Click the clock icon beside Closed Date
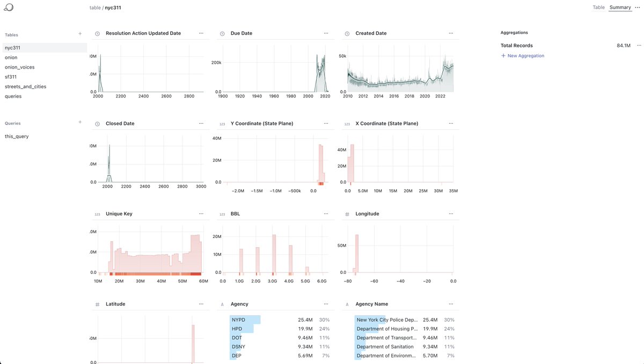 click(97, 124)
